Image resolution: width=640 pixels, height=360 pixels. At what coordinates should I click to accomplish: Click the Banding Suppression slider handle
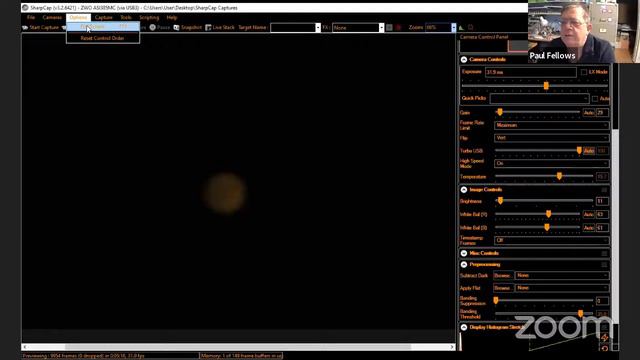coord(496,300)
